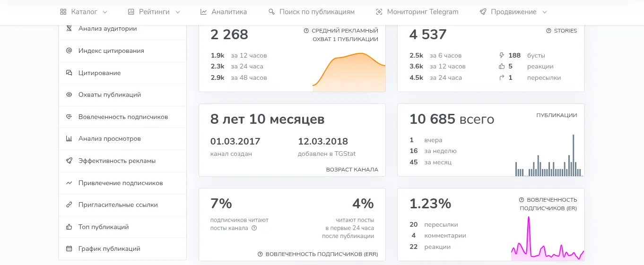Click the calendar icon beside График публикаций
Screen dimensions: 644x265
pos(69,248)
